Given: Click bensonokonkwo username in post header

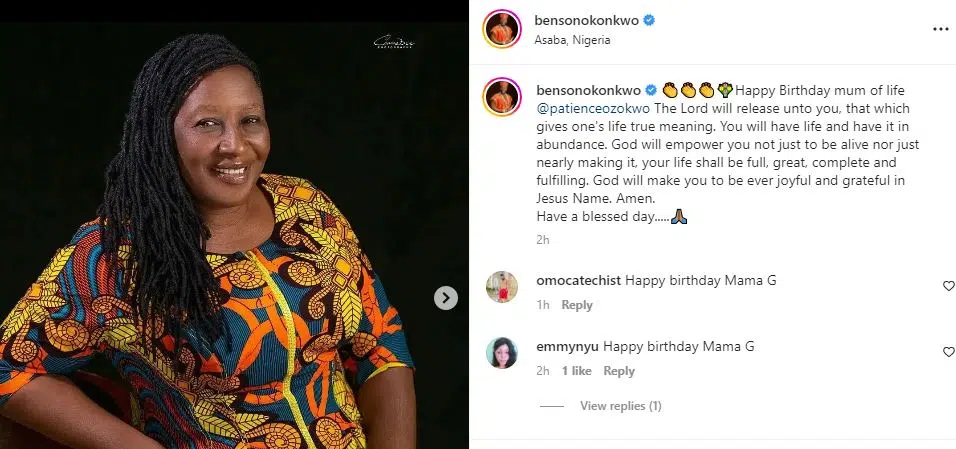Looking at the screenshot, I should (587, 20).
